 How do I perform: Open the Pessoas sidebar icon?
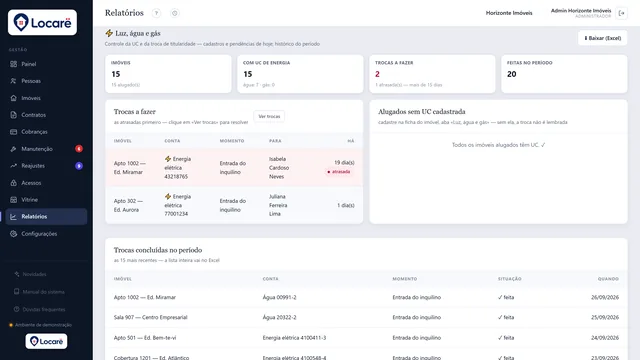pyautogui.click(x=13, y=81)
